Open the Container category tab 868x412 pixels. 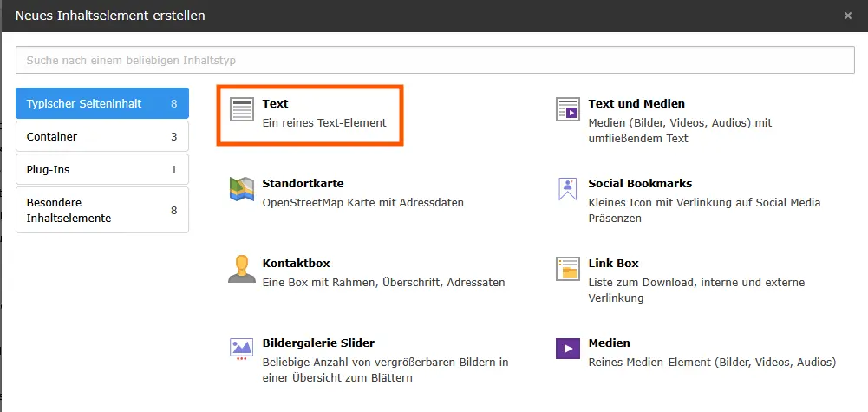point(101,137)
